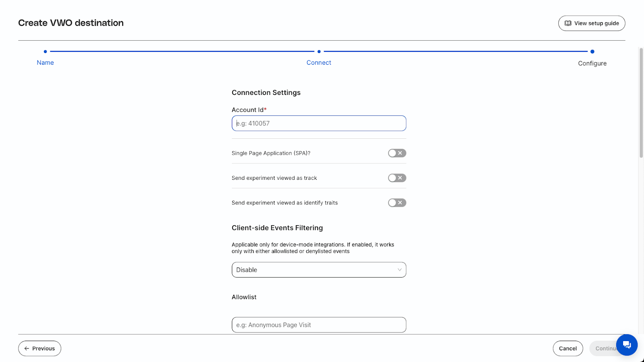Click the Client-side Events Filtering heading
The image size is (644, 362).
point(277,228)
